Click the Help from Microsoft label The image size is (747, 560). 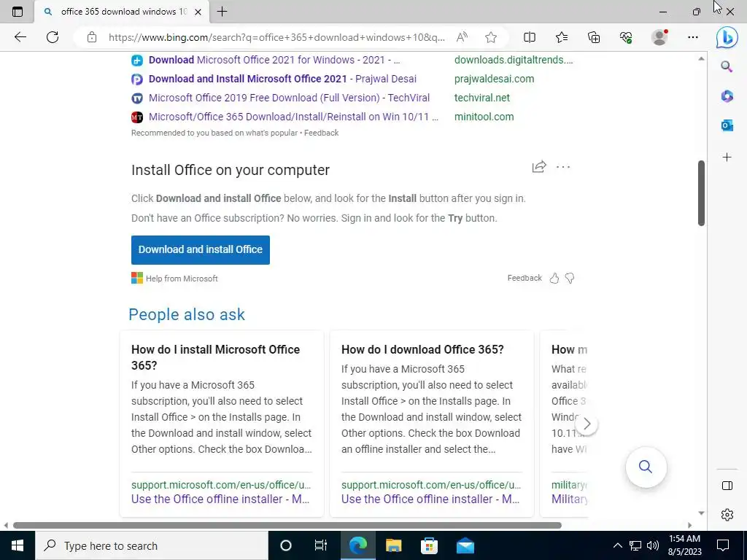pos(182,279)
